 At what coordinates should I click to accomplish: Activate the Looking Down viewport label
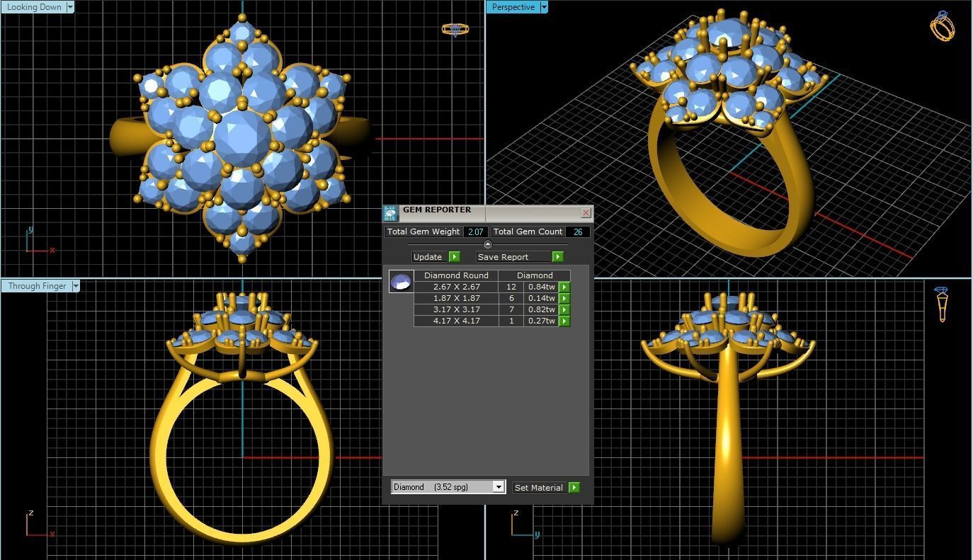[x=34, y=7]
